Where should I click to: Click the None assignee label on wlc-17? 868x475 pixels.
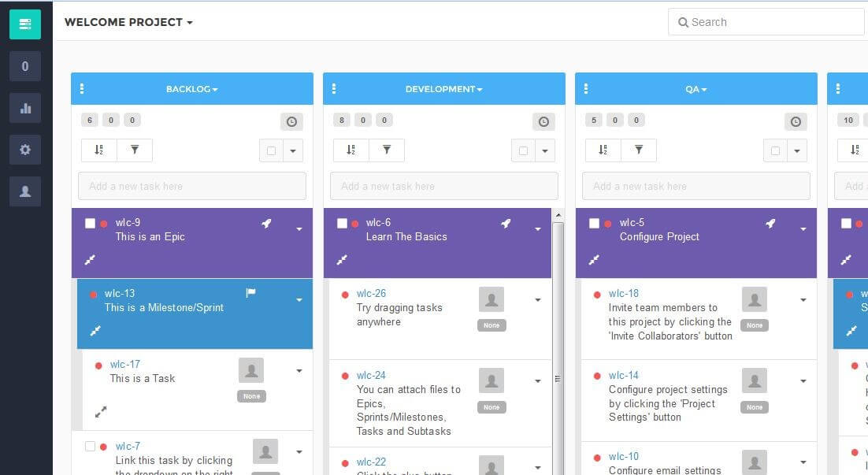coord(251,396)
